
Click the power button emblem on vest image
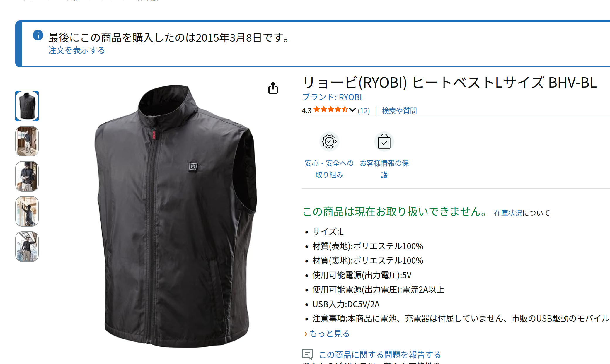[193, 167]
